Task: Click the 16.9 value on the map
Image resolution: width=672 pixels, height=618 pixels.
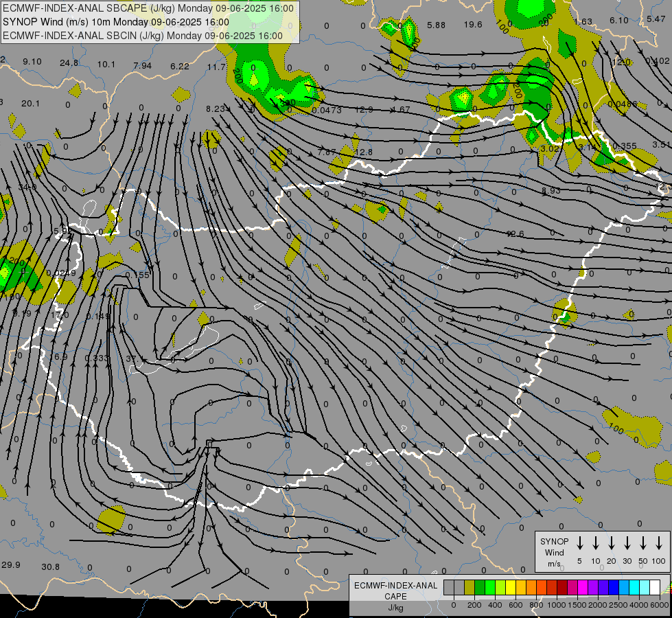Action: coord(58,357)
